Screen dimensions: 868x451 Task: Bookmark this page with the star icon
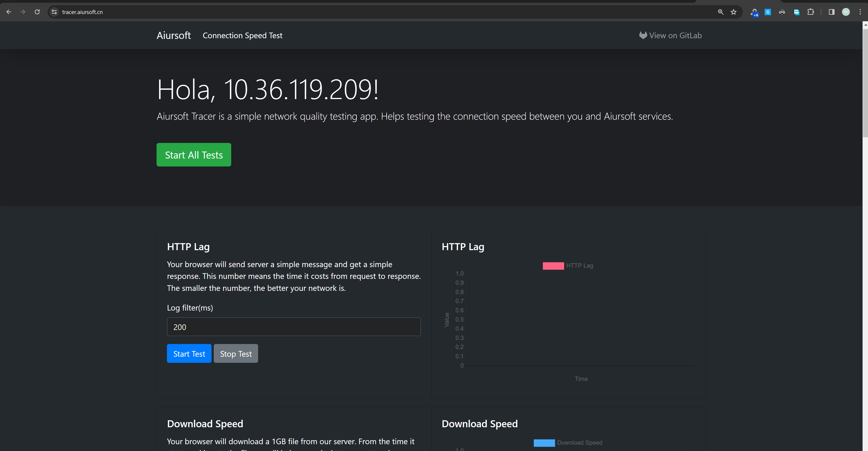(734, 12)
